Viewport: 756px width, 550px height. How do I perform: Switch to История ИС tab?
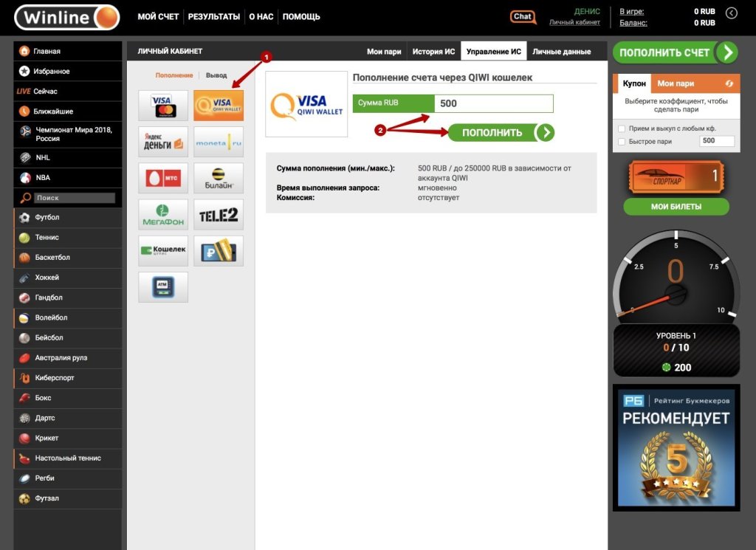pos(433,52)
